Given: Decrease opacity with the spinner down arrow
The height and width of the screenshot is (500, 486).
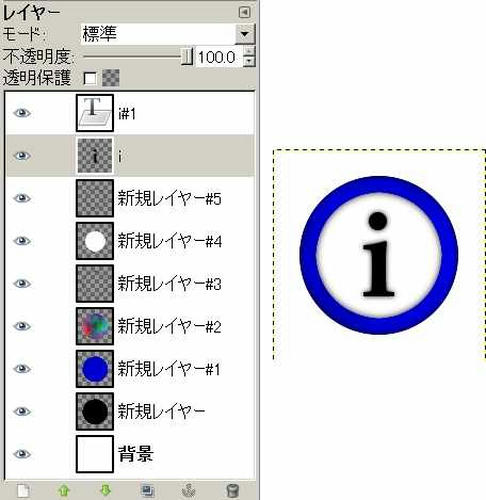Looking at the screenshot, I should point(249,62).
